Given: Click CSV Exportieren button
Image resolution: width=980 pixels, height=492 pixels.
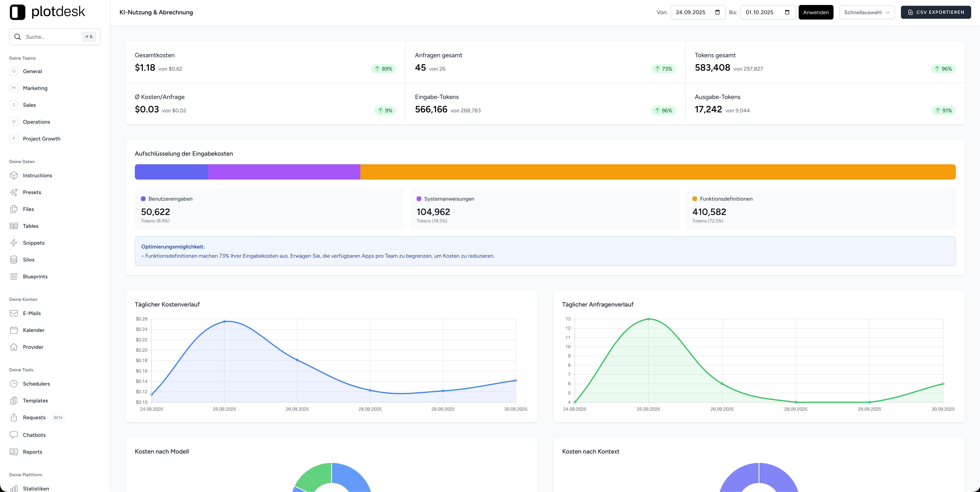Looking at the screenshot, I should click(936, 12).
